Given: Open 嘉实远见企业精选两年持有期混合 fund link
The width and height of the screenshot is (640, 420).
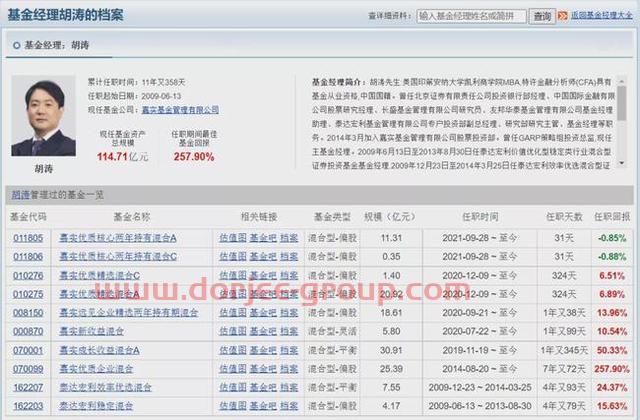Looking at the screenshot, I should 129,313.
